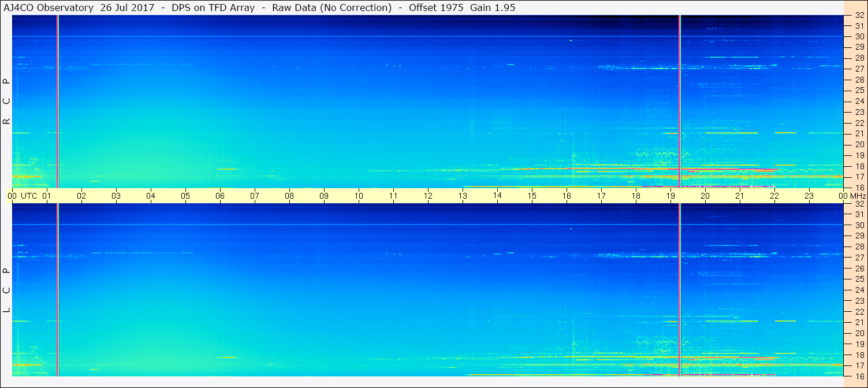Click the 27 MHz label of RCP panel
The image size is (868, 388).
click(859, 69)
